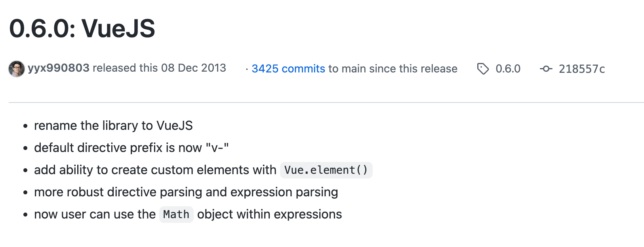
Task: Click "rename the library to VueJS" item
Action: [x=113, y=126]
